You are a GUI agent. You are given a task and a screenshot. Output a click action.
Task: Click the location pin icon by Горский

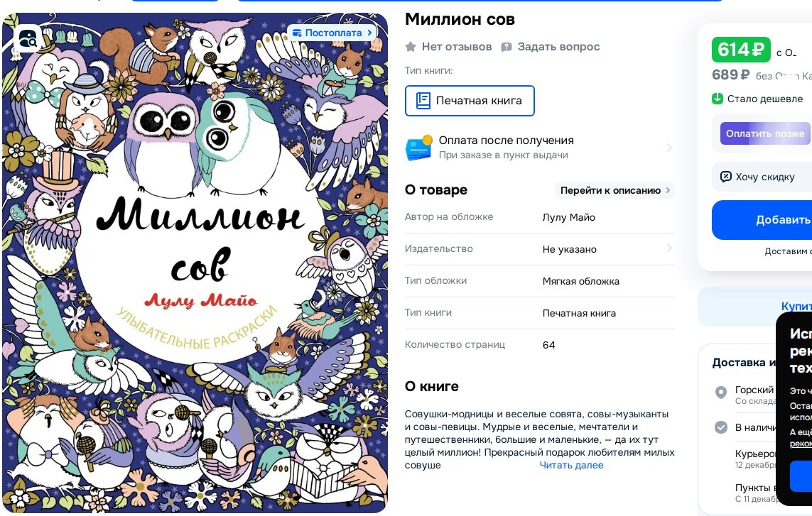pos(721,393)
